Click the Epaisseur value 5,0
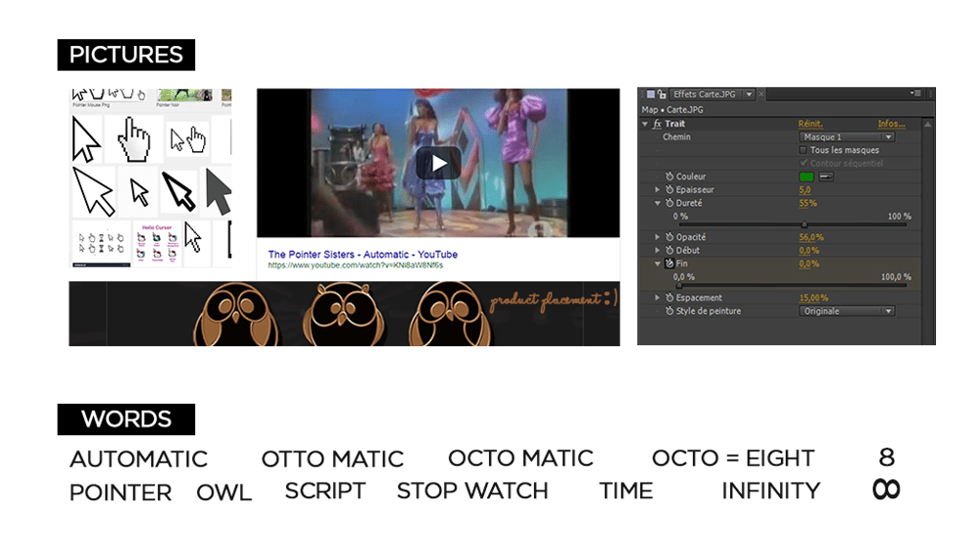 pos(805,190)
